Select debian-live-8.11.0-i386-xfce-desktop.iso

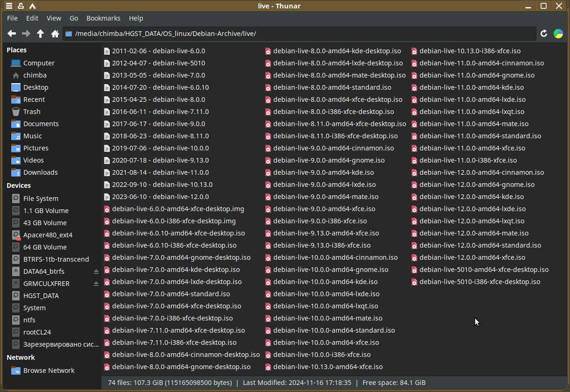(x=331, y=136)
